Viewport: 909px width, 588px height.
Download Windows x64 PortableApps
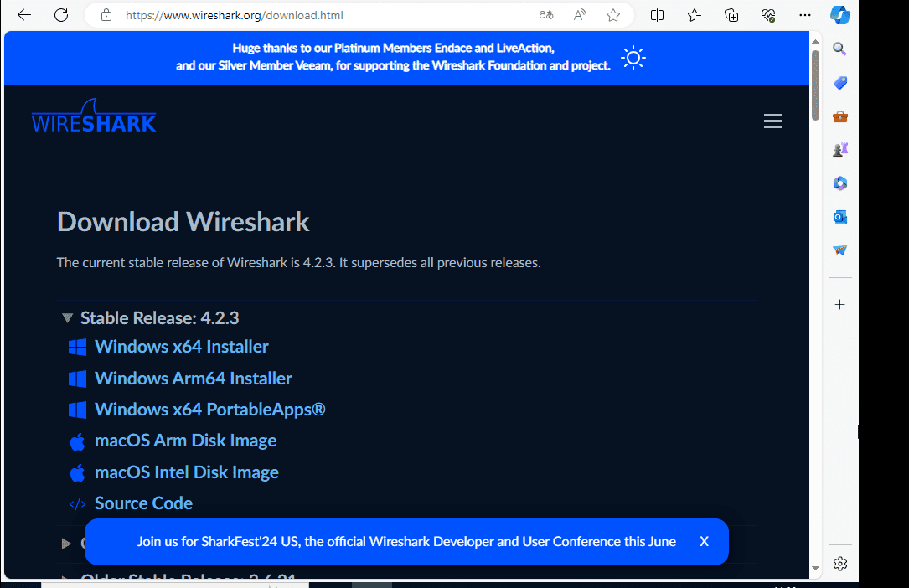pyautogui.click(x=209, y=410)
